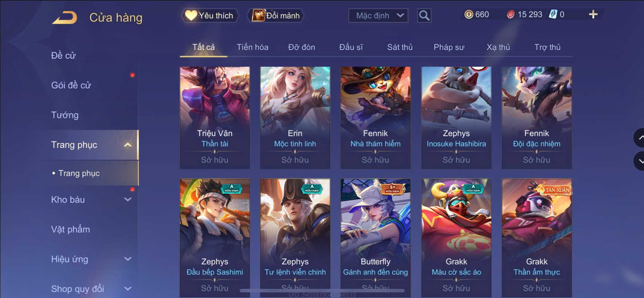Tap the gold coin balance icon
The height and width of the screenshot is (298, 644).
click(468, 15)
